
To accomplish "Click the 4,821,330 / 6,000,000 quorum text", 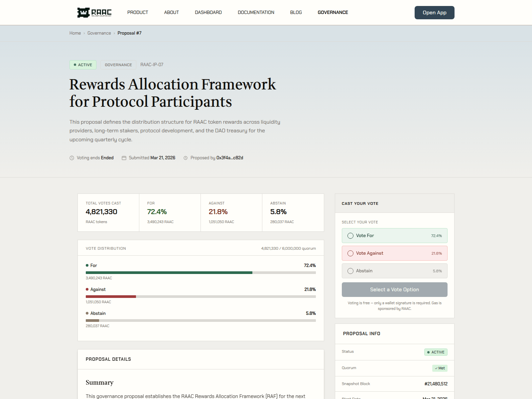I will click(289, 248).
